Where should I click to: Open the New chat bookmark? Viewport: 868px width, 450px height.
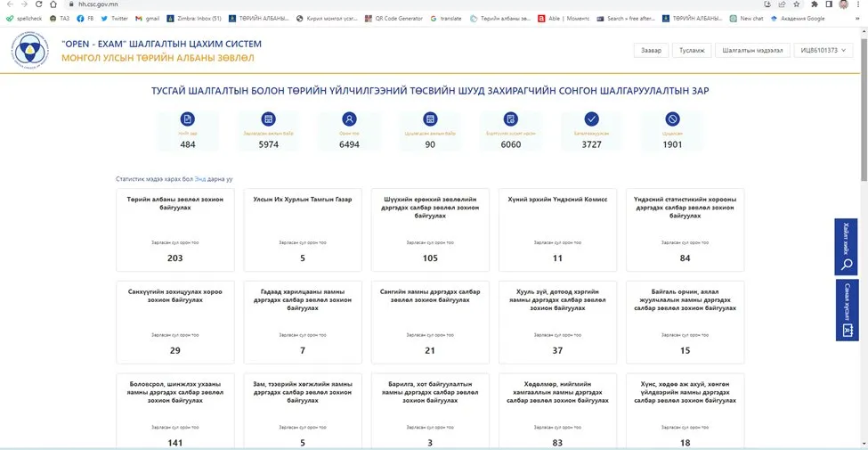tap(747, 19)
